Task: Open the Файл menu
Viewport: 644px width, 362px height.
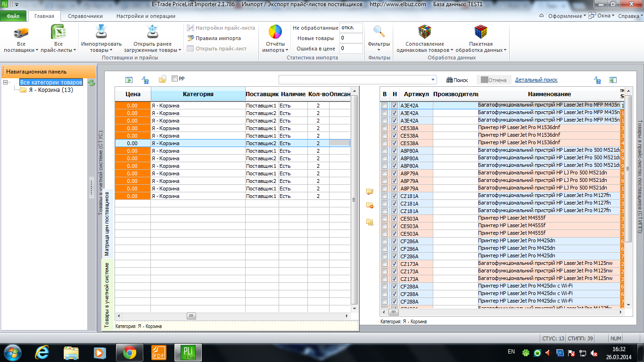Action: coord(13,16)
